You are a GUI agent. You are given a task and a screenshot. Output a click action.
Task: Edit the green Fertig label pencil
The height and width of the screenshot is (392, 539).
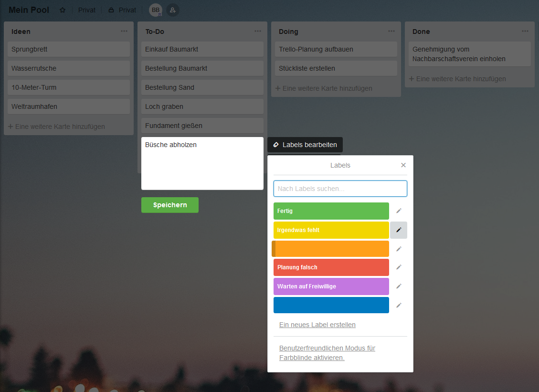click(399, 211)
